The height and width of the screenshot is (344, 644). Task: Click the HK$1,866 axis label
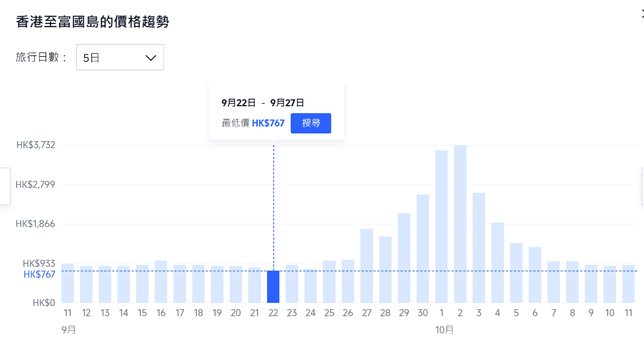(35, 223)
